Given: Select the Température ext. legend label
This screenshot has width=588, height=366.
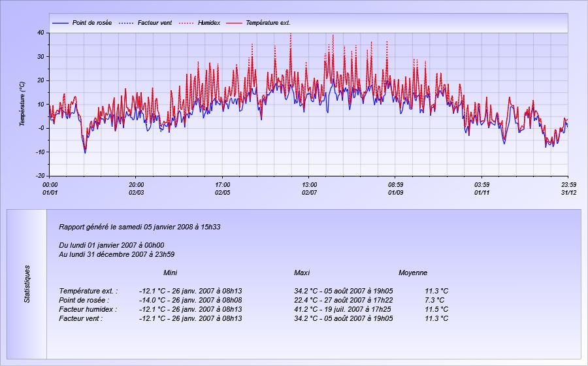Looking at the screenshot, I should click(x=268, y=23).
